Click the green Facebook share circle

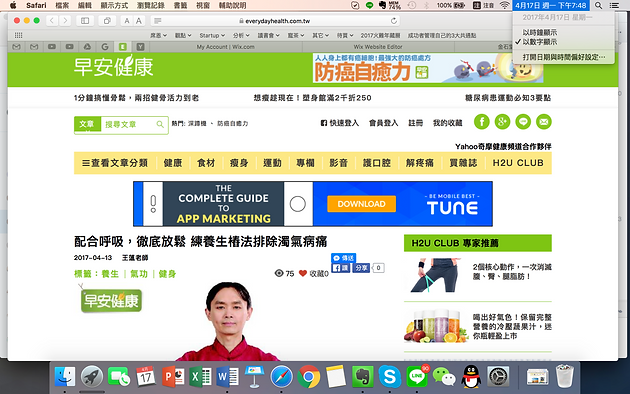tap(482, 122)
